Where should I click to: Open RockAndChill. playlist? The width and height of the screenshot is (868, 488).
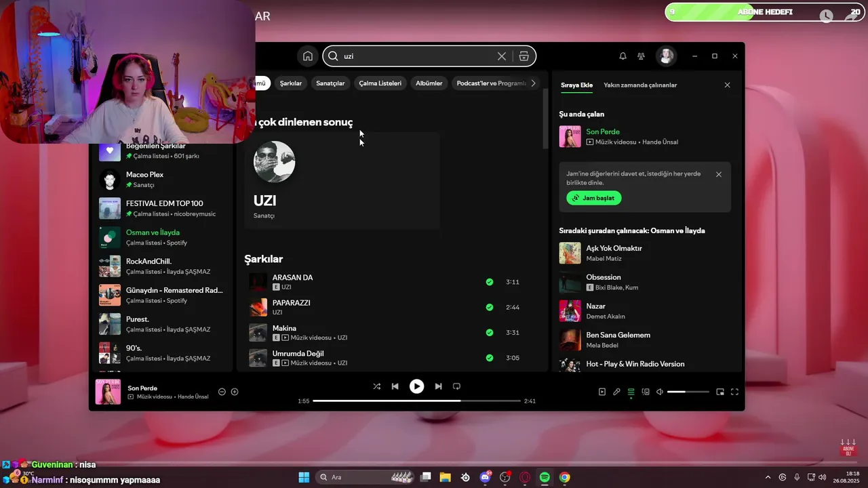pos(163,266)
